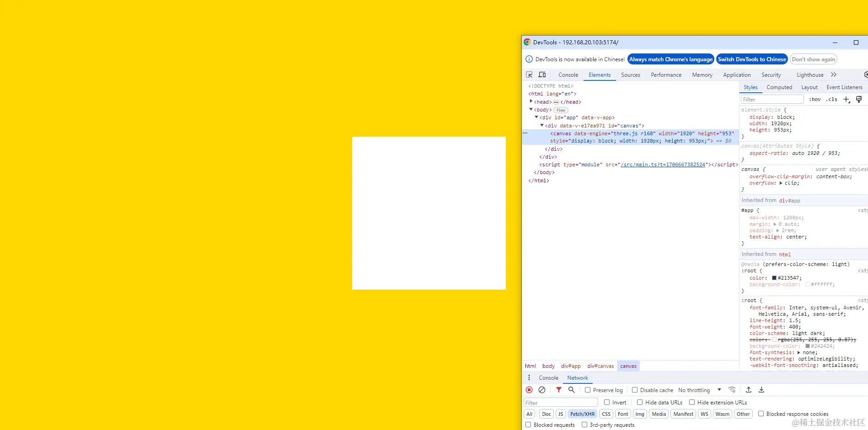
Task: Enable the Preserve log checkbox
Action: click(x=588, y=390)
